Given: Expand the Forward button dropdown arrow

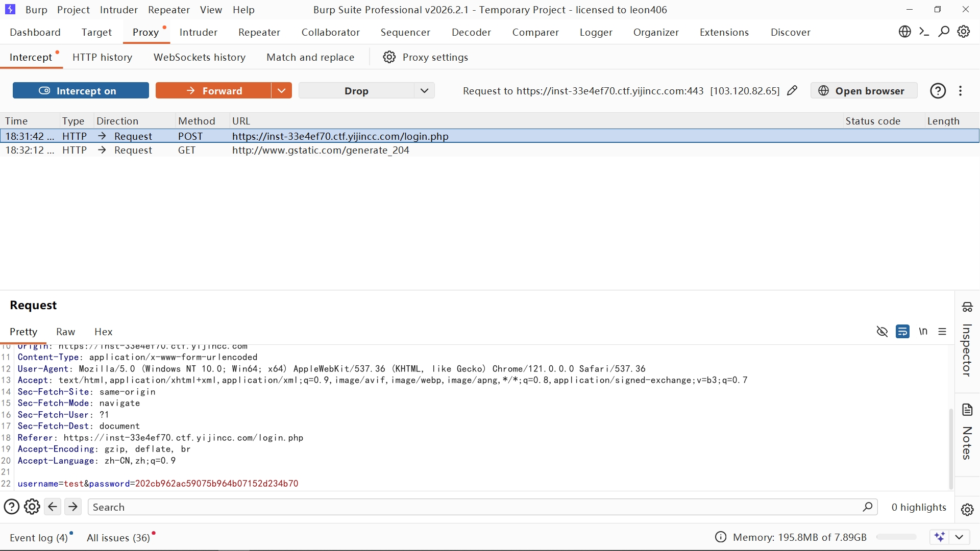Looking at the screenshot, I should pyautogui.click(x=281, y=91).
